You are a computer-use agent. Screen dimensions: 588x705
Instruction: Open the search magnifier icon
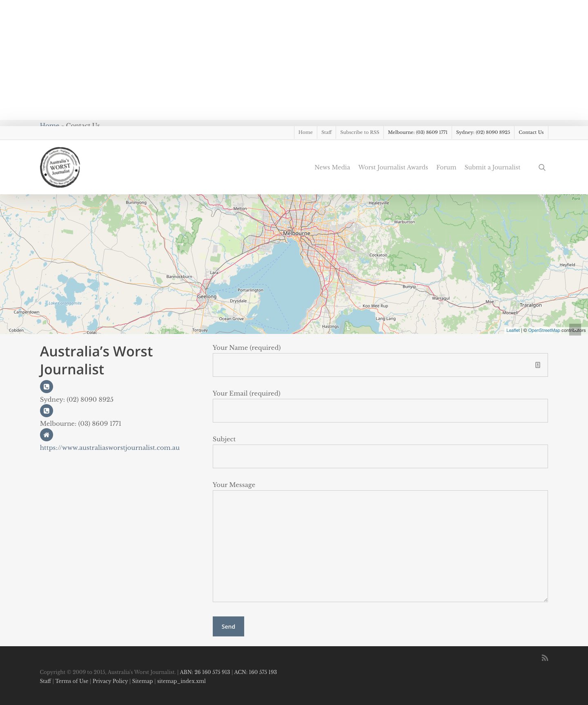tap(542, 167)
